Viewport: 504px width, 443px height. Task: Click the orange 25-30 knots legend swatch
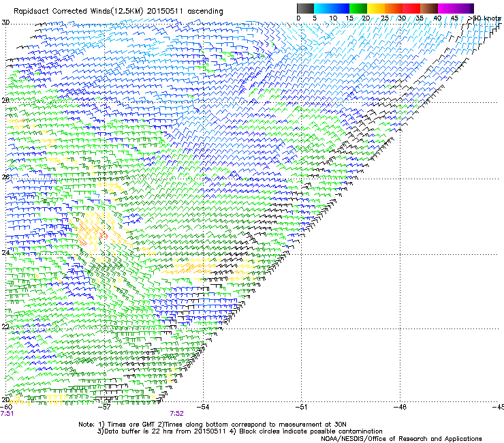(394, 8)
